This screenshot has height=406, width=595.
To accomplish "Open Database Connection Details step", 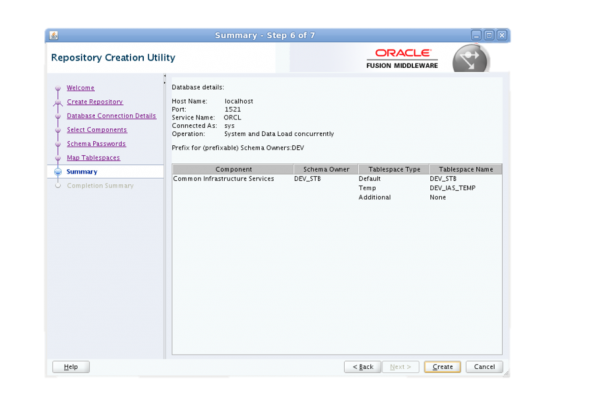I will pyautogui.click(x=112, y=116).
